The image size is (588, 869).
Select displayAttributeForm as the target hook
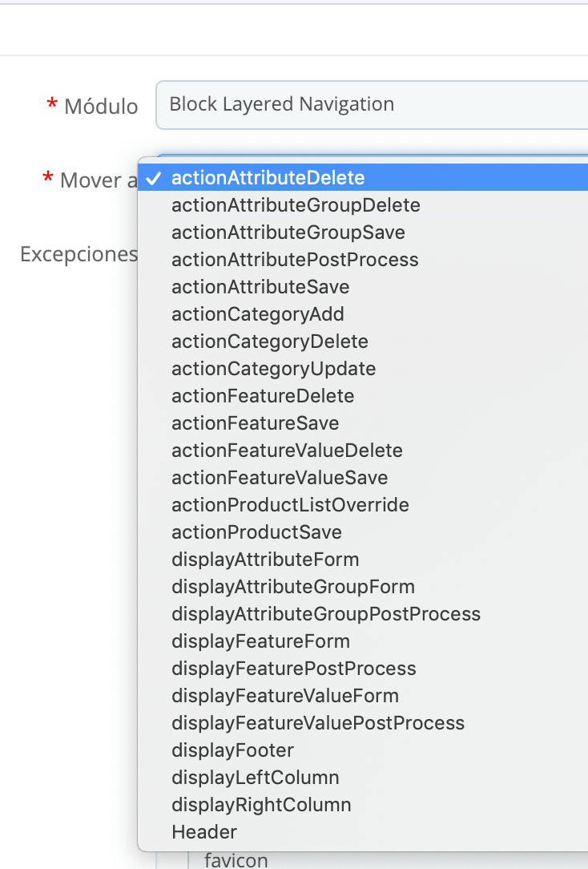click(265, 560)
